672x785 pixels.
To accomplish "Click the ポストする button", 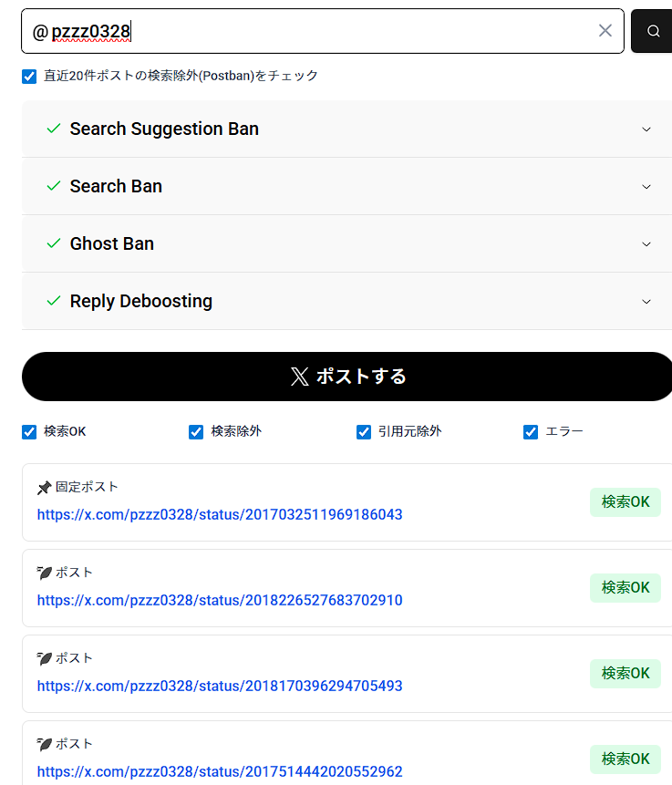I will pos(347,377).
